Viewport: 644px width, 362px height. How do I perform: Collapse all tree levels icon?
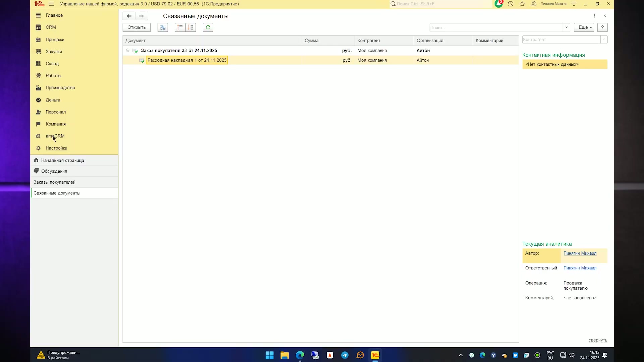(x=180, y=27)
